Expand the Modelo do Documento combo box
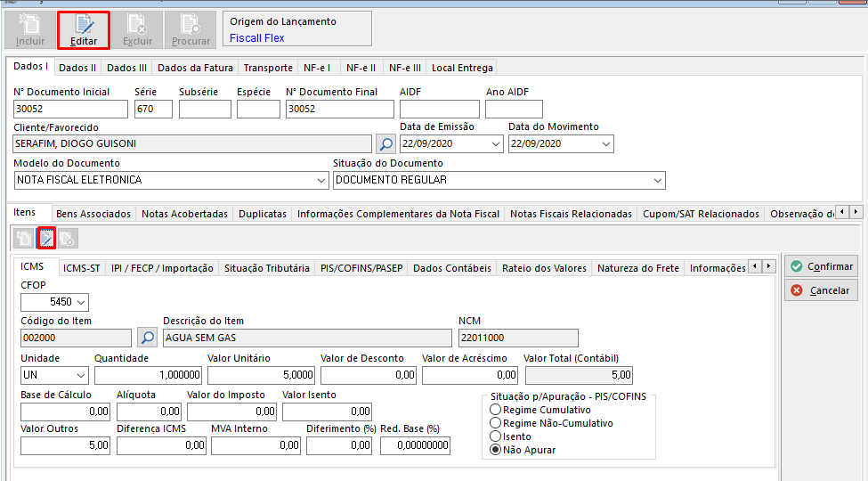Screen dimensions: 868x481 (x=321, y=181)
